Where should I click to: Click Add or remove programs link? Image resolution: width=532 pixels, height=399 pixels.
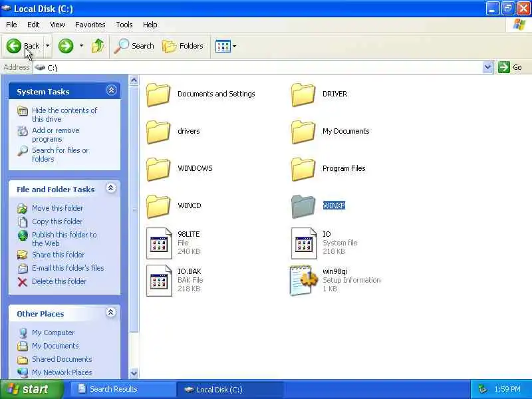[56, 135]
